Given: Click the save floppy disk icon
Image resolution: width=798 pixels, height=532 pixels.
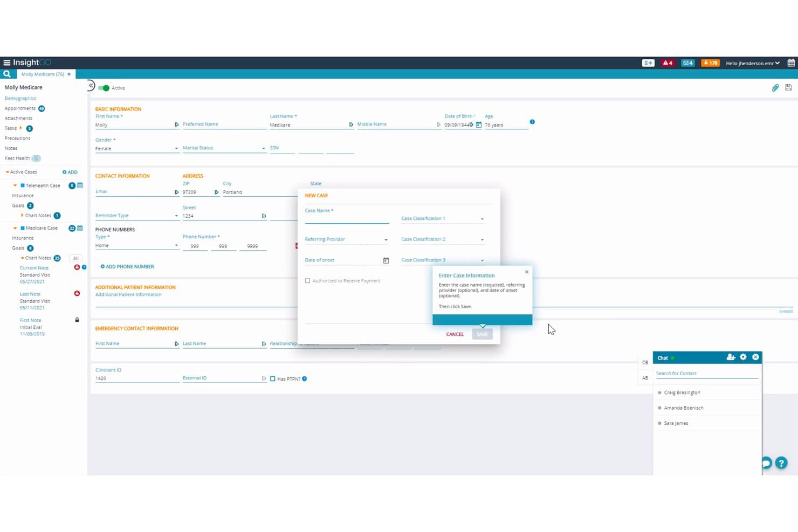Looking at the screenshot, I should pos(788,87).
